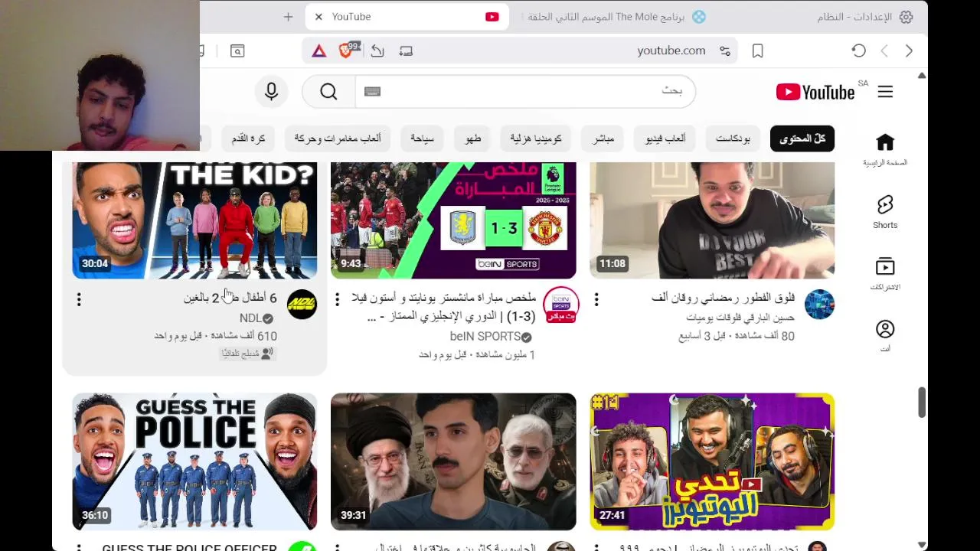Open حسين البارقي channel avatar
Image resolution: width=980 pixels, height=551 pixels.
tap(819, 305)
